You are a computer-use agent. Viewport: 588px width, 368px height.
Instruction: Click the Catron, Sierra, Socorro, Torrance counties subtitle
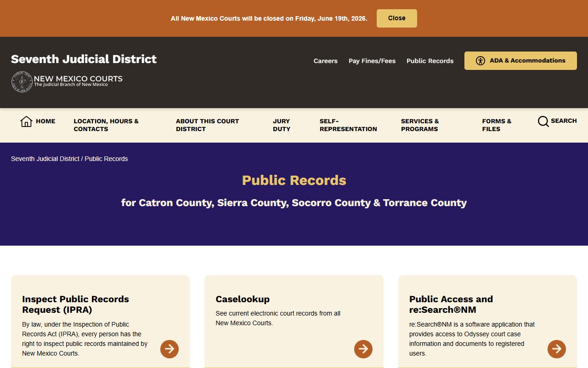point(294,203)
